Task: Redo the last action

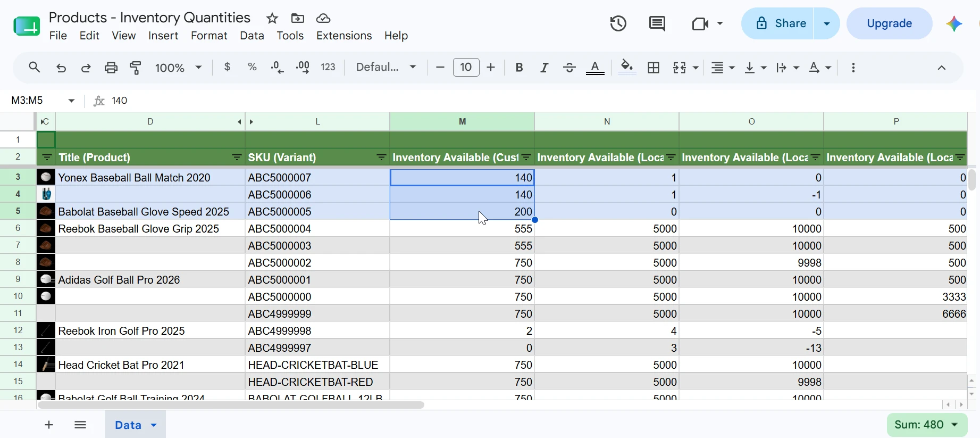Action: click(x=86, y=68)
